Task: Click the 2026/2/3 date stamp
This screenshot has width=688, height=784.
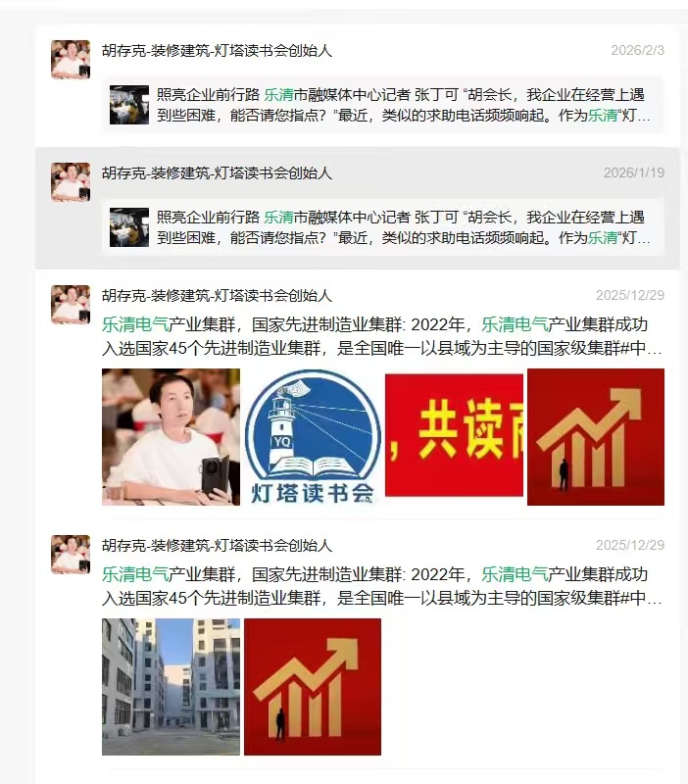Action: pyautogui.click(x=637, y=50)
